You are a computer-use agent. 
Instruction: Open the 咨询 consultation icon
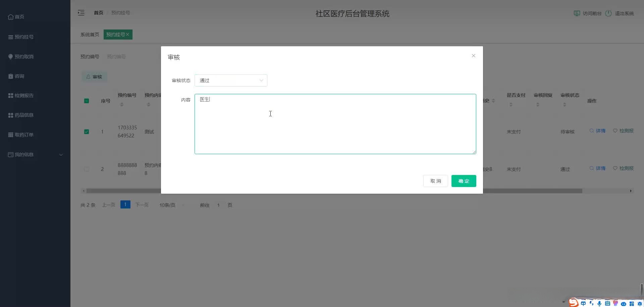tap(11, 76)
